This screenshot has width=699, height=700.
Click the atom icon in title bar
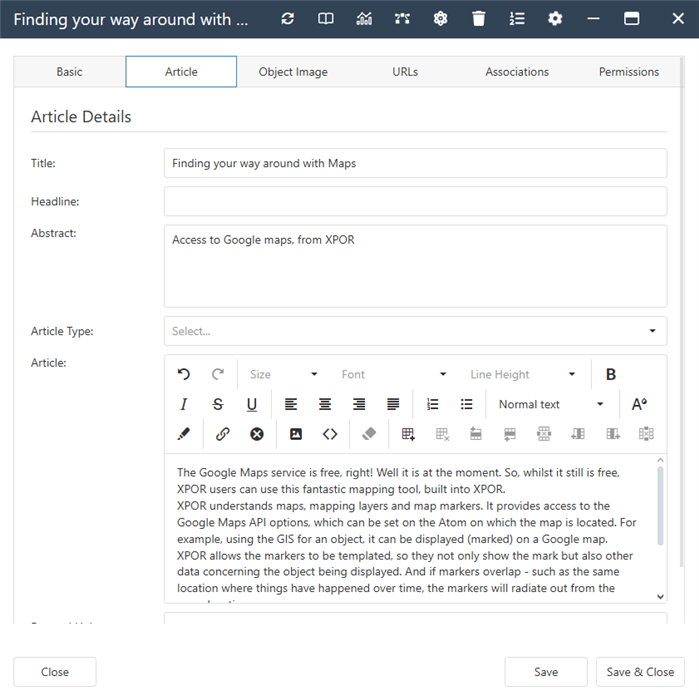(441, 19)
